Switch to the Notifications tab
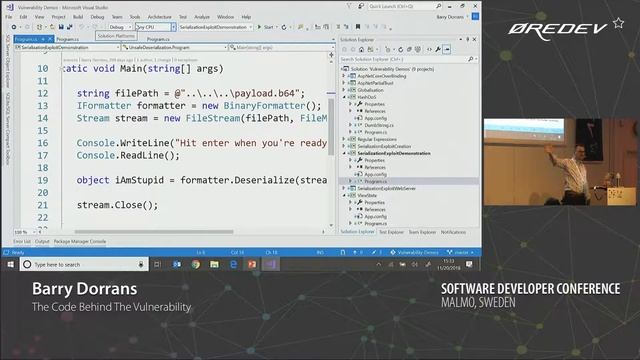This screenshot has width=640, height=360. (x=453, y=232)
